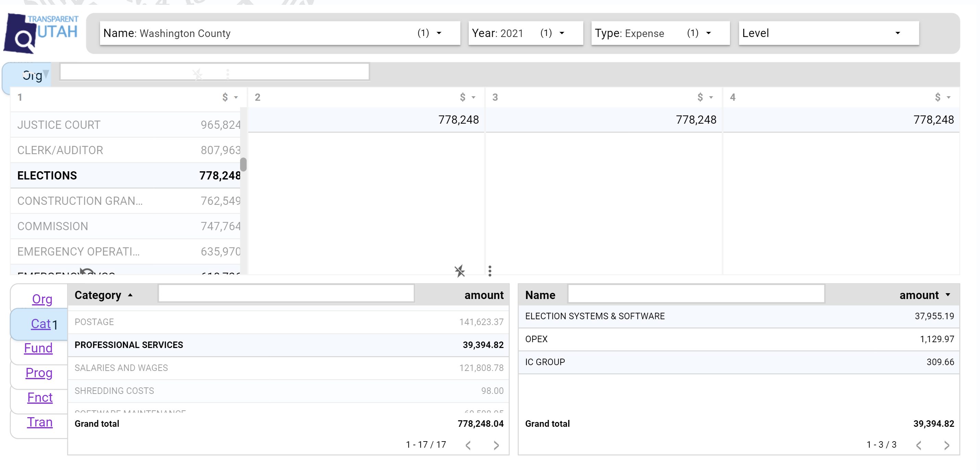Switch to the Tran tab
Image resolution: width=980 pixels, height=472 pixels.
40,422
